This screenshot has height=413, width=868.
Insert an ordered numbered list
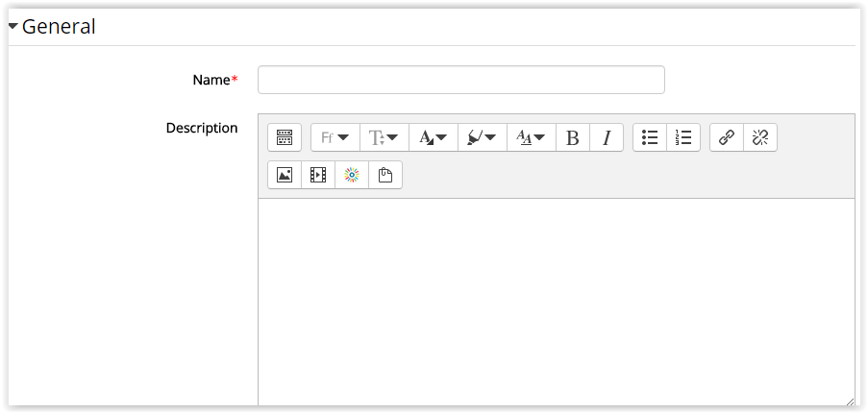point(683,137)
